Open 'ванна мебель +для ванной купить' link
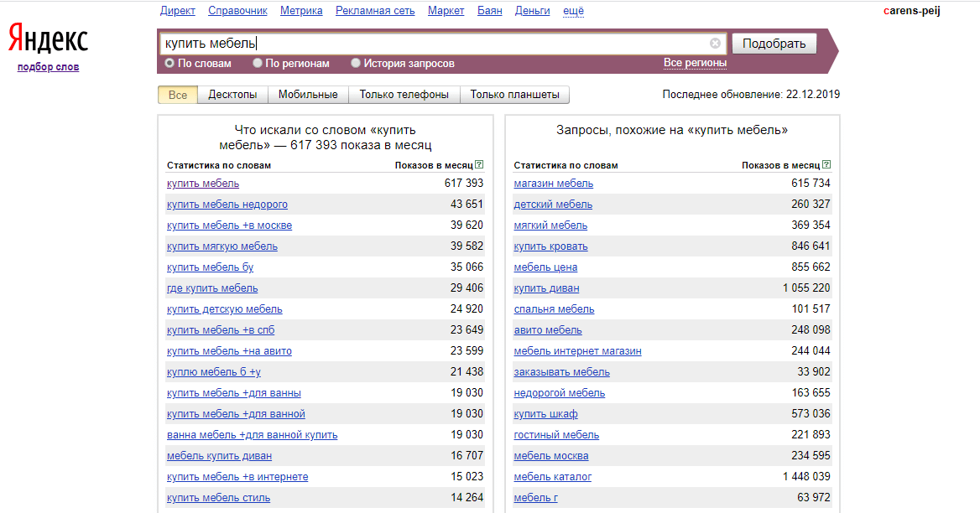980x513 pixels. coord(252,435)
